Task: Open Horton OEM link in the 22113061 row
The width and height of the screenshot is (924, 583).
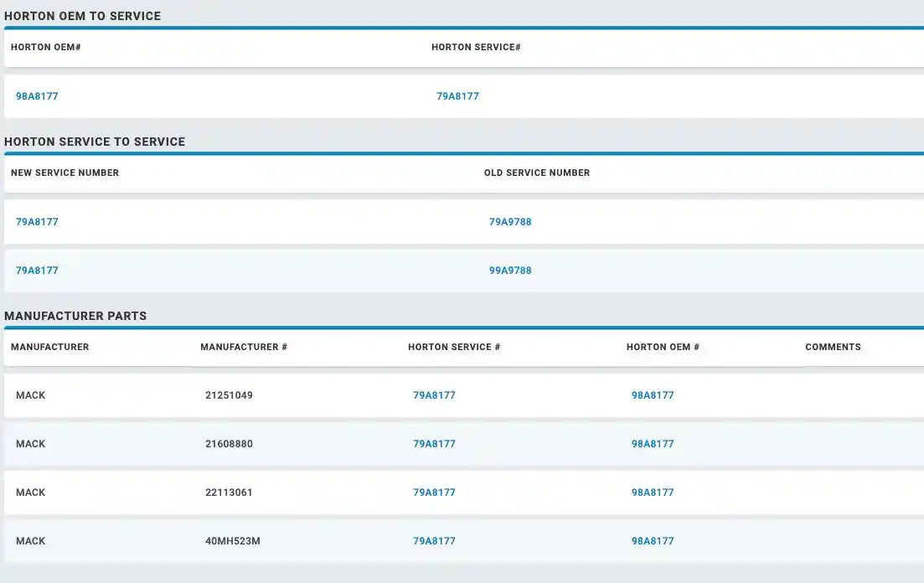Action: (653, 493)
